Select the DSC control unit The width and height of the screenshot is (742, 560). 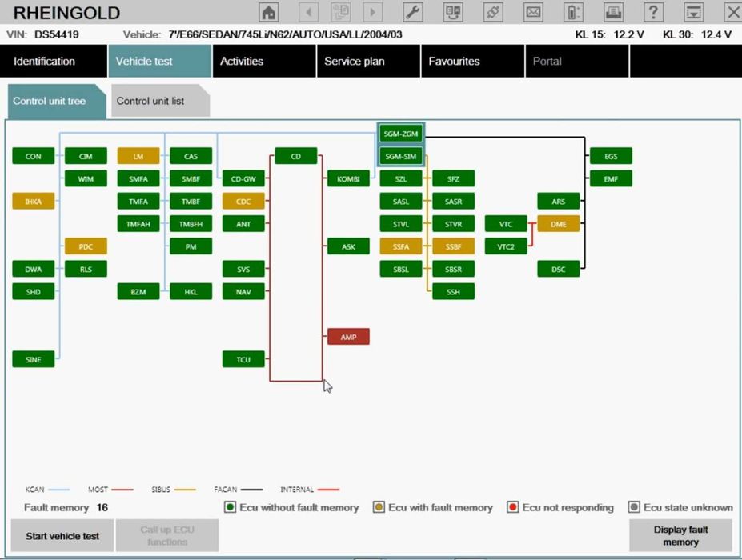click(559, 269)
